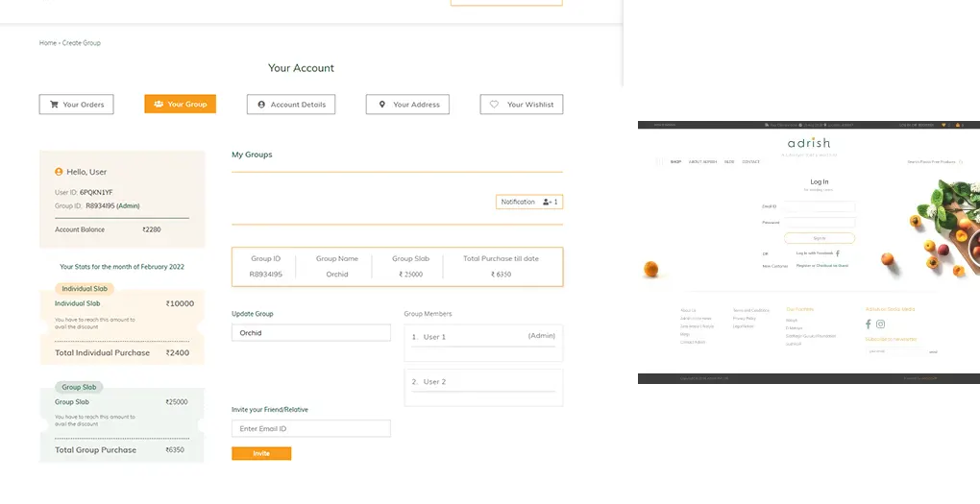Click the Facebook icon beside Log in with Facebook

[x=838, y=253]
